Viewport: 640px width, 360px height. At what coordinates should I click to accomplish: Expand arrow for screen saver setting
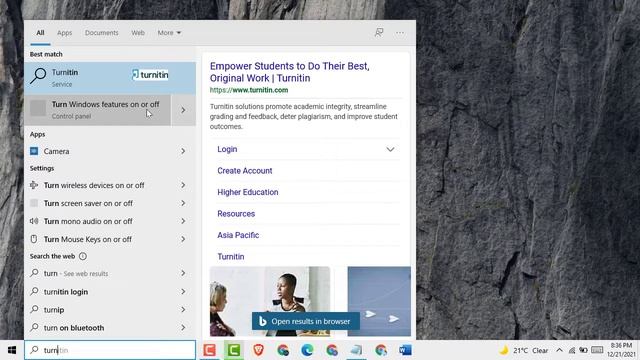[x=183, y=203]
